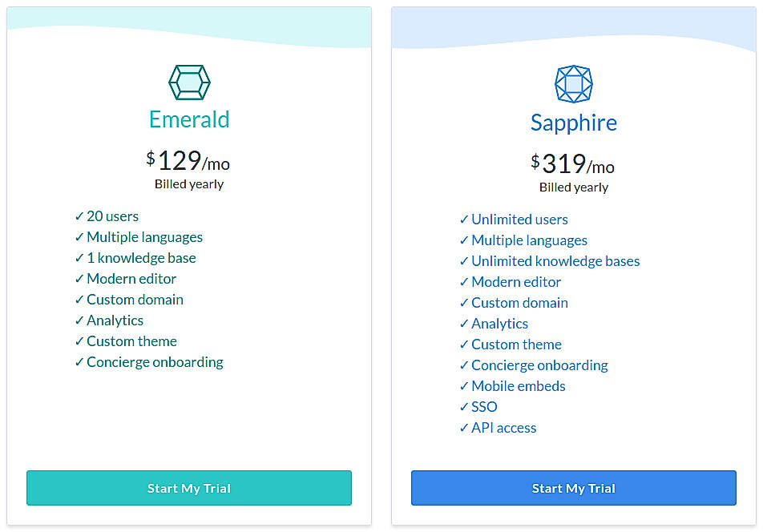
Task: Click the checkmark next to Unlimited users
Action: point(464,220)
